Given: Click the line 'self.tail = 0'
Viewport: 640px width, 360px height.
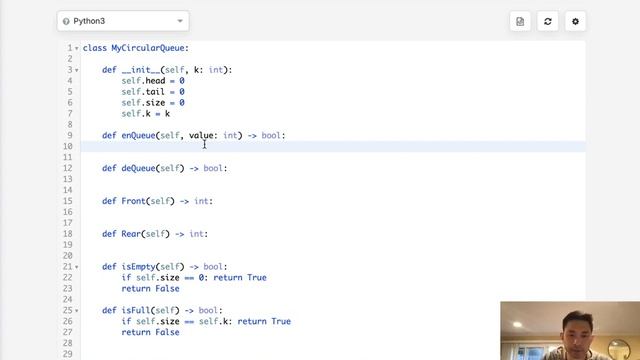Looking at the screenshot, I should point(153,92).
